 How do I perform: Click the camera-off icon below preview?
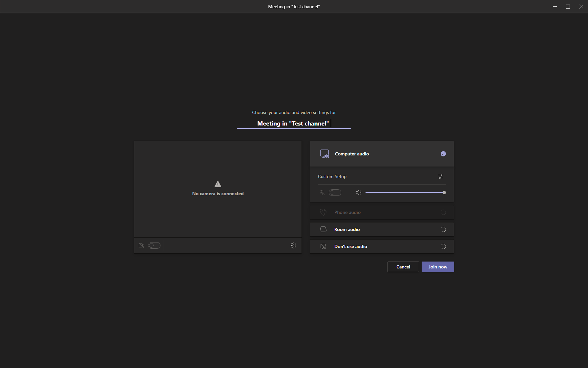click(141, 245)
